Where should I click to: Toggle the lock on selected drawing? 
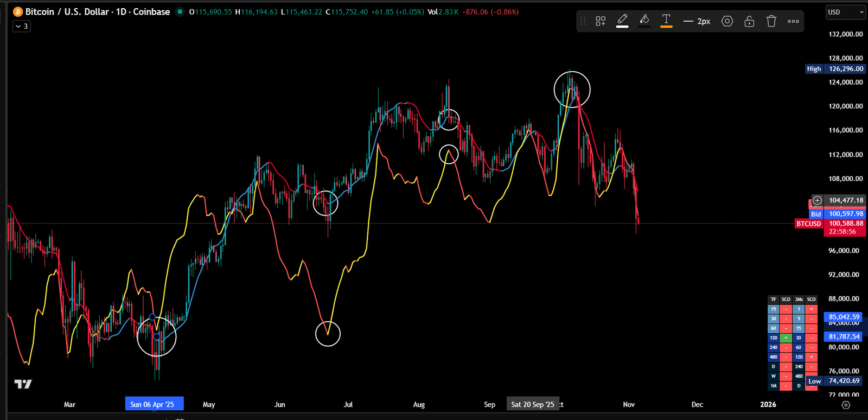[749, 21]
